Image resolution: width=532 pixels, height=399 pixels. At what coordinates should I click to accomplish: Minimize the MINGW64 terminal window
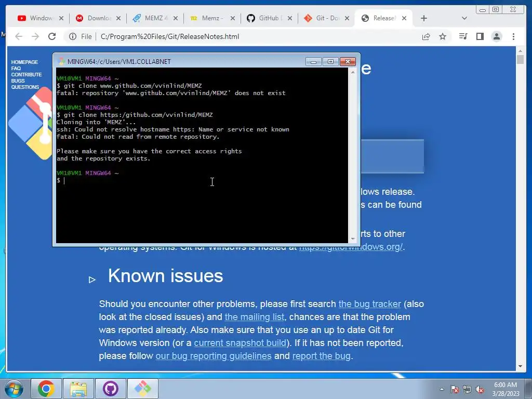(313, 61)
